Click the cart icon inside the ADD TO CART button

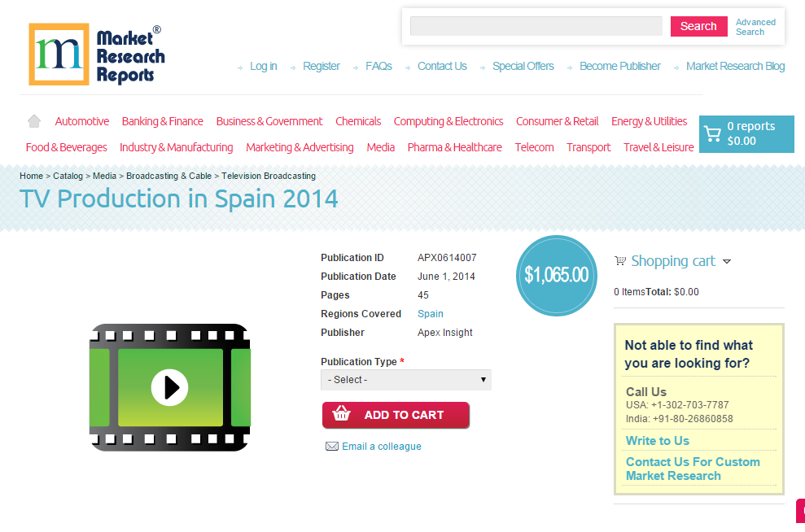(x=342, y=414)
